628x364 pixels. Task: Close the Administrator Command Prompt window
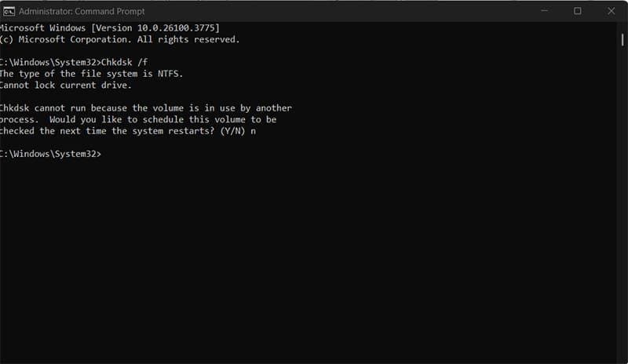(x=611, y=11)
